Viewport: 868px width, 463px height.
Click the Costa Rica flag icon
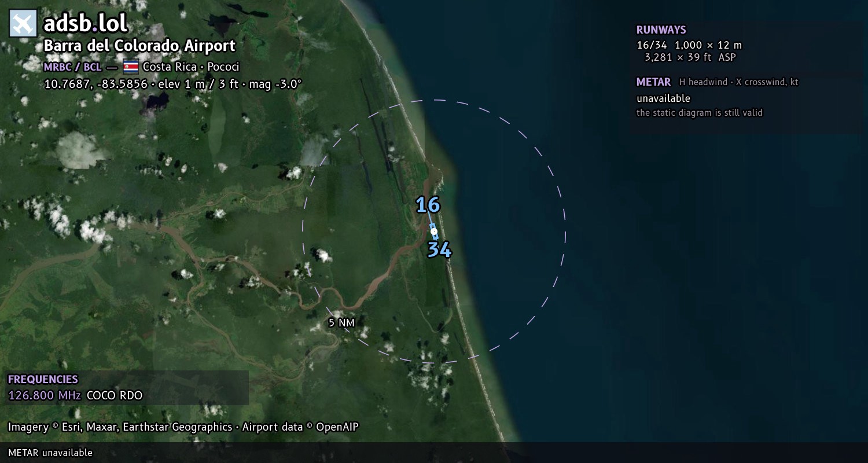click(x=131, y=67)
